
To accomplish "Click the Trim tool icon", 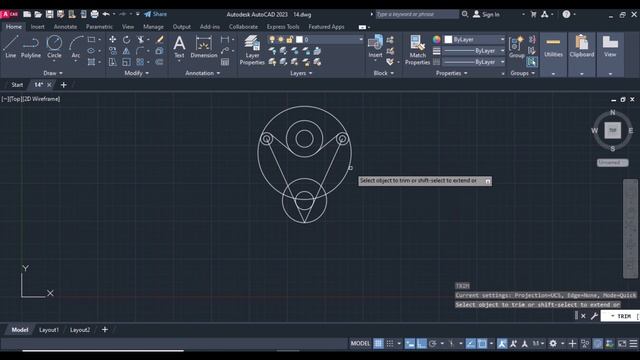I will click(141, 40).
